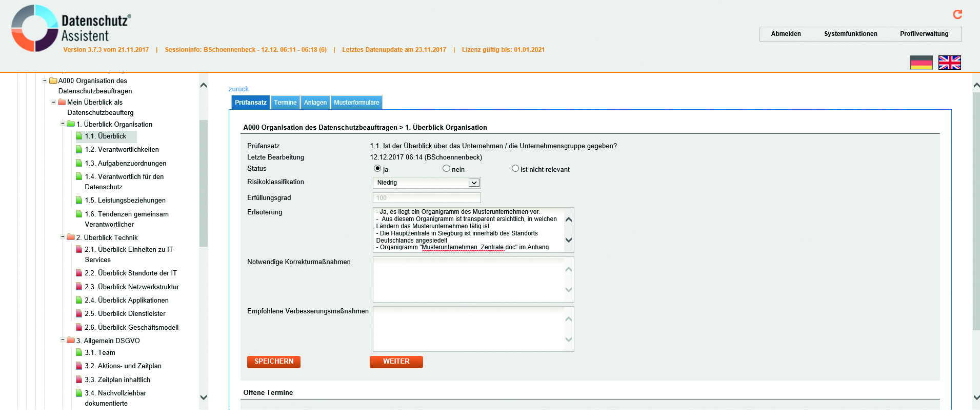Click into Notwendige Korrekturmaßnahmen text field
This screenshot has height=419, width=980.
click(x=468, y=280)
